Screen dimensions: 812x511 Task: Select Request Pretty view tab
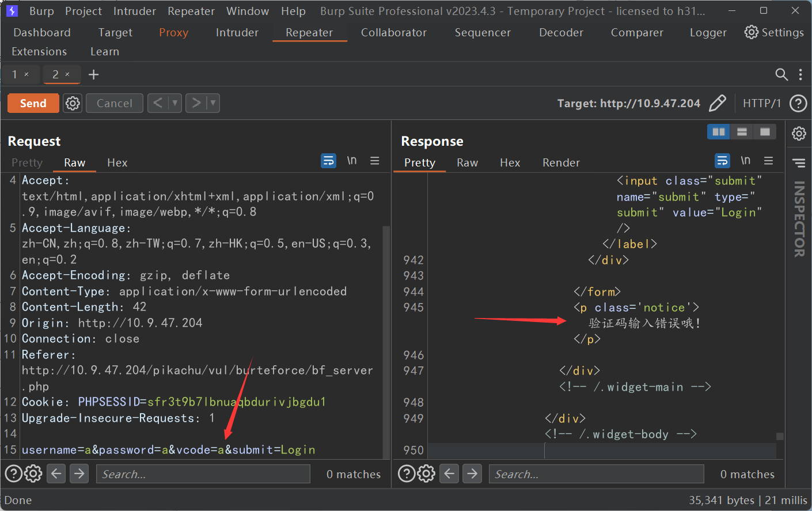tap(27, 162)
